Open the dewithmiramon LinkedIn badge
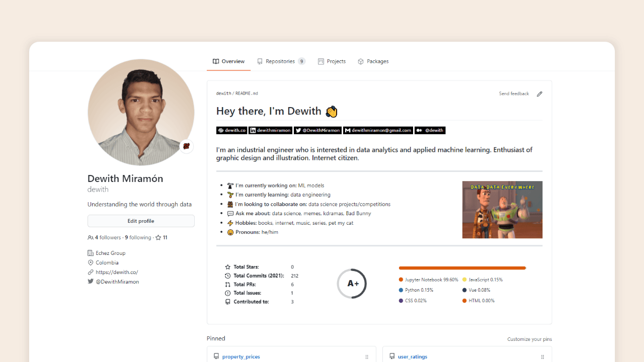The height and width of the screenshot is (362, 644). 270,130
